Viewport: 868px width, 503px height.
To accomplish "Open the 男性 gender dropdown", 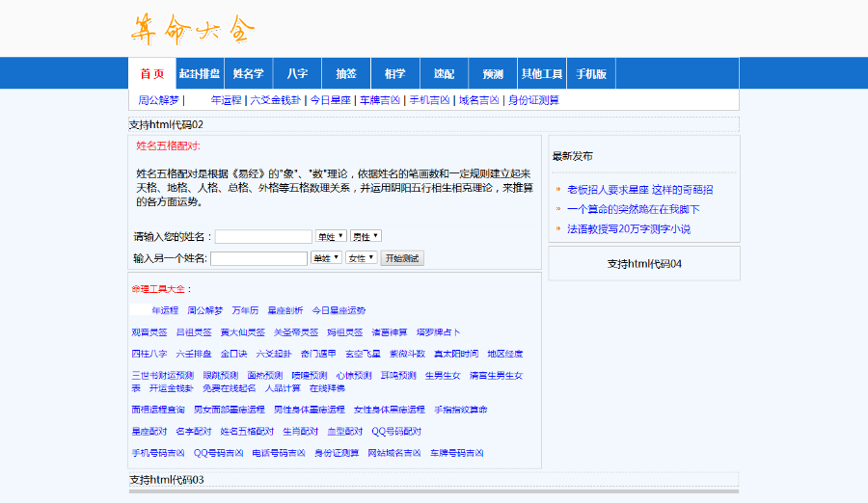I will pos(366,236).
